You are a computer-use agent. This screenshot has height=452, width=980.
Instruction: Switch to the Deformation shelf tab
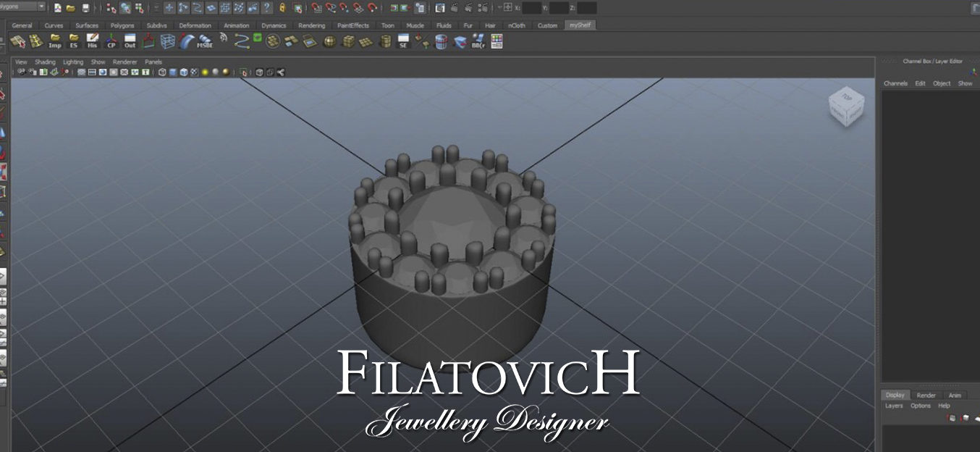pos(195,25)
